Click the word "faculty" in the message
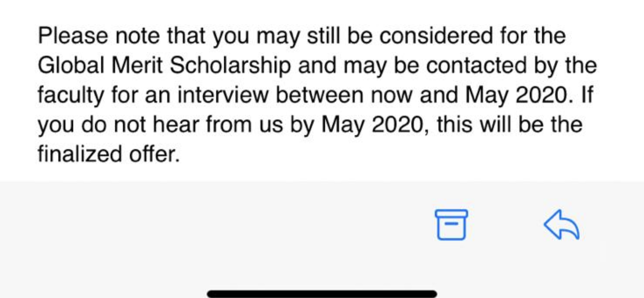This screenshot has width=644, height=298. tap(71, 96)
